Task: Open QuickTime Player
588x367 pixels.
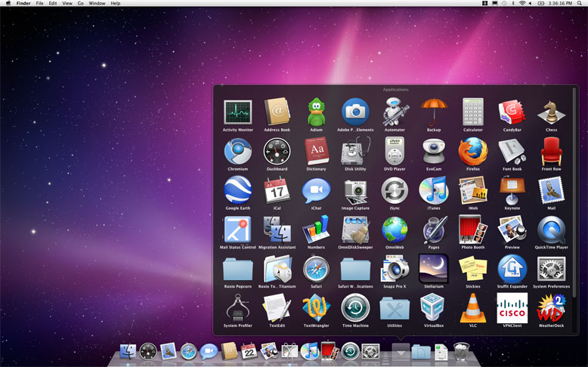Action: 551,230
